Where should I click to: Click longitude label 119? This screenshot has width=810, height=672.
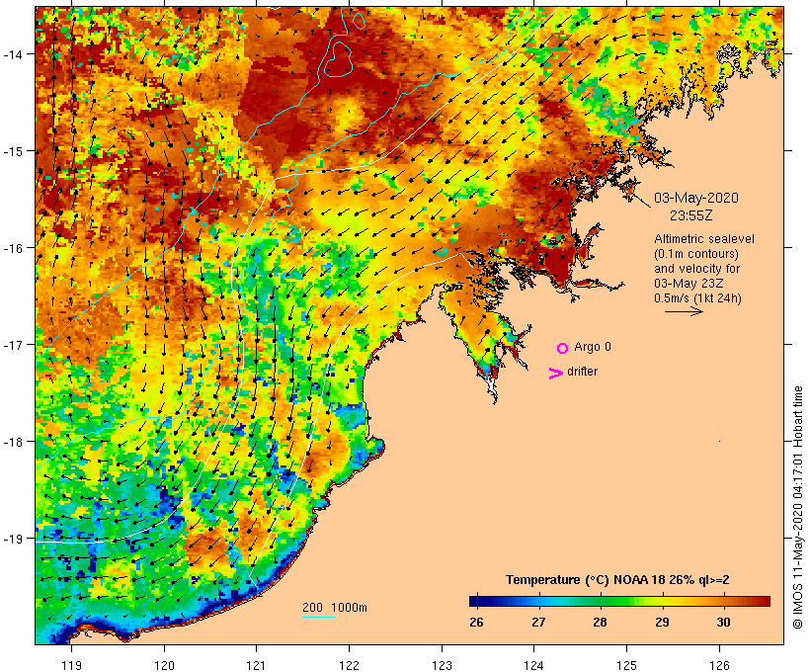(71, 665)
